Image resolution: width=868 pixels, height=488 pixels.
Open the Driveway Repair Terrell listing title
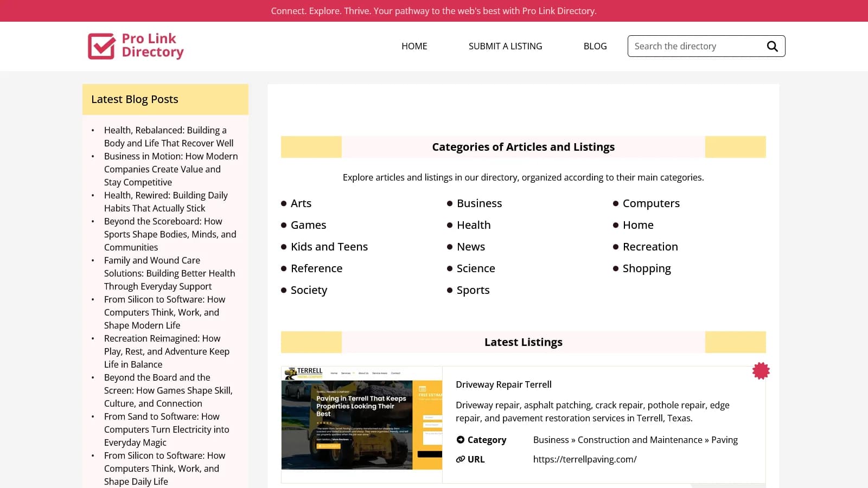503,384
